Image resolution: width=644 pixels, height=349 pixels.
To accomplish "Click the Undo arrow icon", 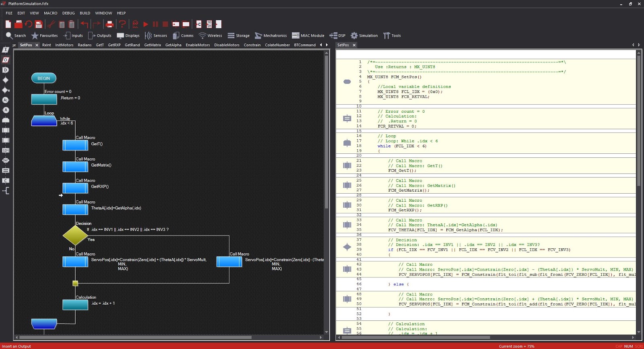I will click(x=84, y=24).
